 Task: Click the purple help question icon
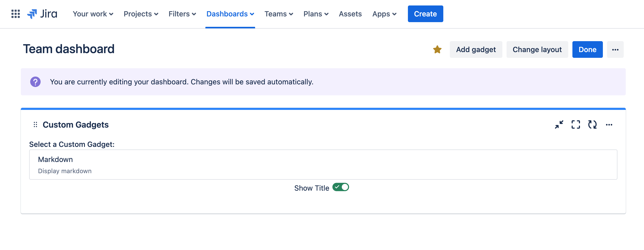(x=35, y=82)
